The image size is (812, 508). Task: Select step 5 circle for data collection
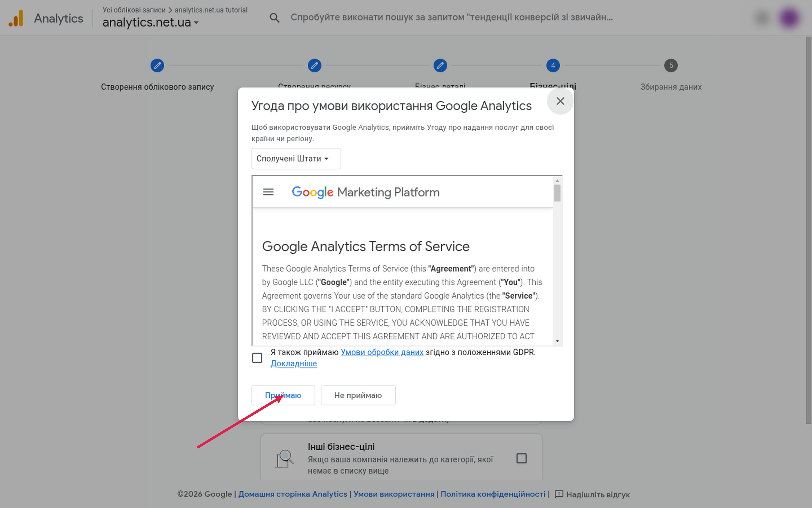tap(671, 65)
